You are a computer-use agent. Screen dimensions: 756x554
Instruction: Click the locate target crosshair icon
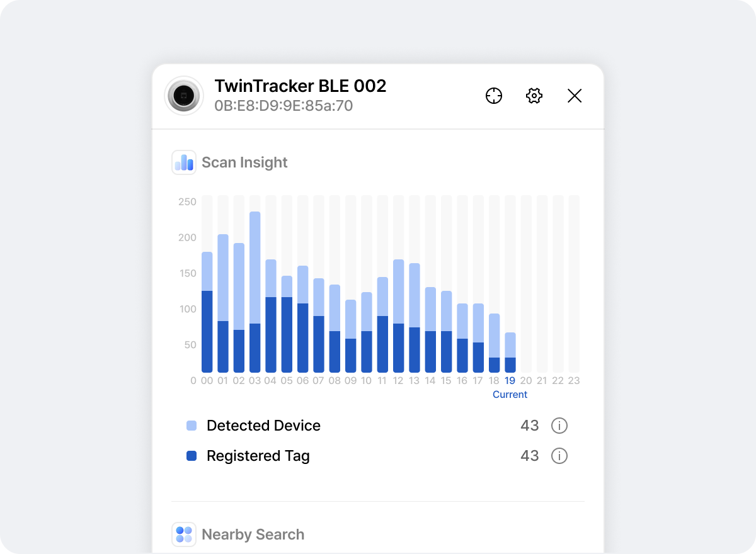pos(494,96)
